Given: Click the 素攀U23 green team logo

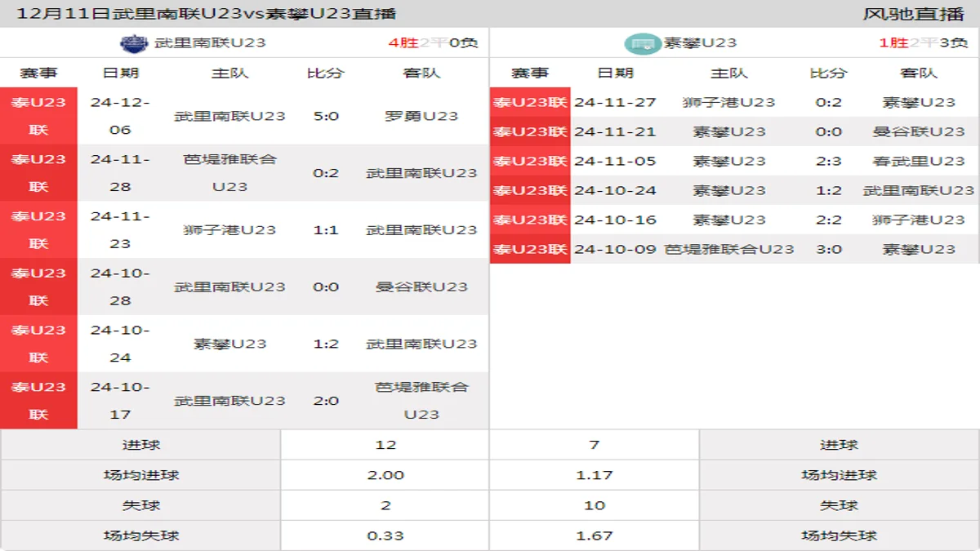Looking at the screenshot, I should [643, 43].
